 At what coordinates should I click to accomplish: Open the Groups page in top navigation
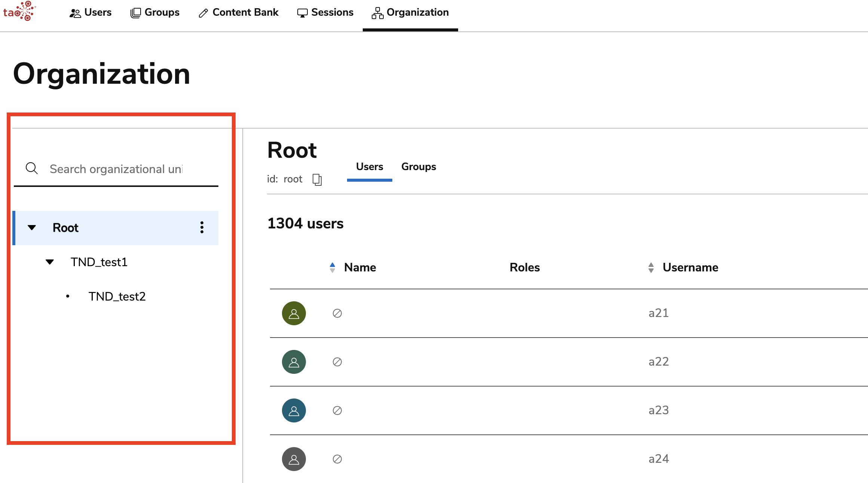(155, 12)
